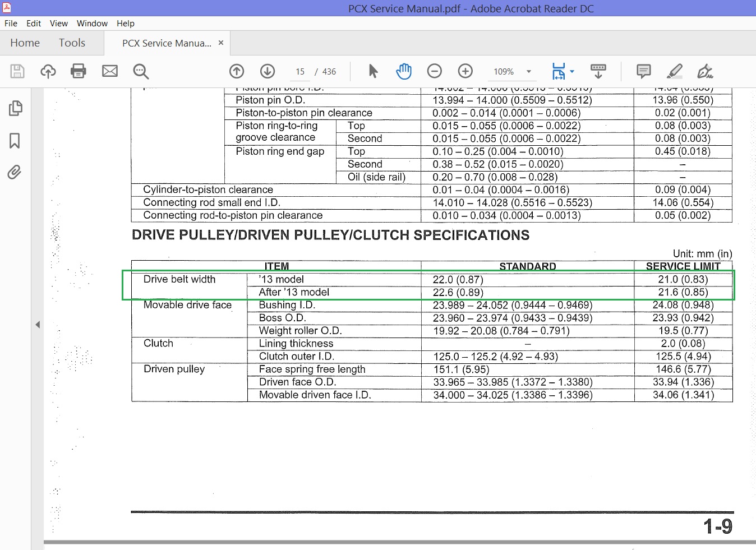756x550 pixels.
Task: Click the 'Connecting rod small end I.D.' text
Action: pos(211,202)
